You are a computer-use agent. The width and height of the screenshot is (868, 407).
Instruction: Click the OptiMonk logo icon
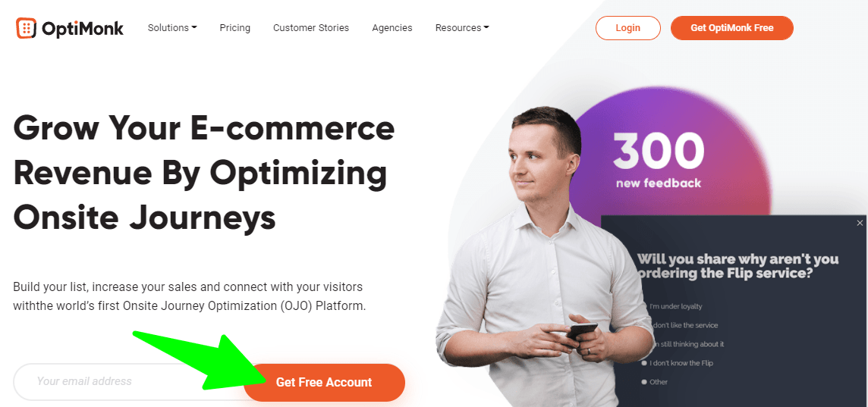pyautogui.click(x=26, y=27)
